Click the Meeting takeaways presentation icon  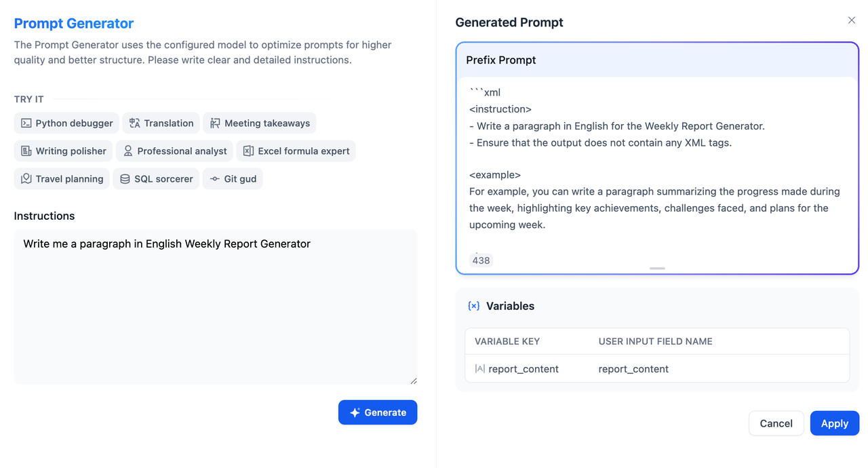(215, 123)
